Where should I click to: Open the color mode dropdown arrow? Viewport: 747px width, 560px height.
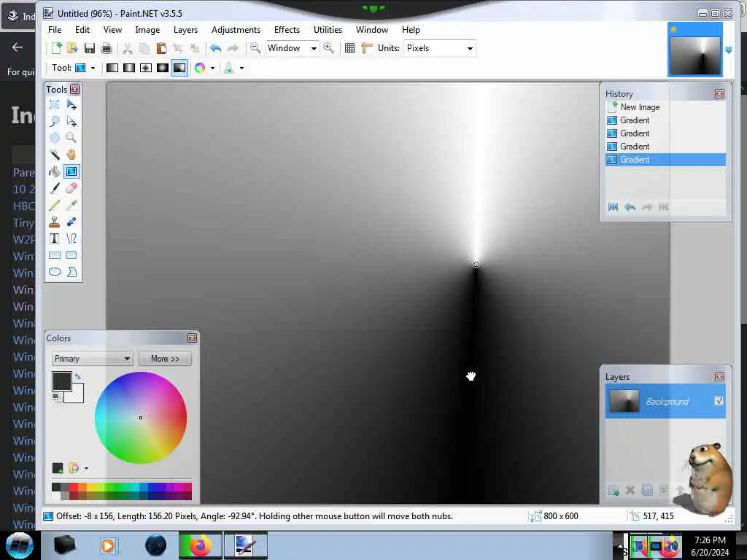pyautogui.click(x=212, y=68)
